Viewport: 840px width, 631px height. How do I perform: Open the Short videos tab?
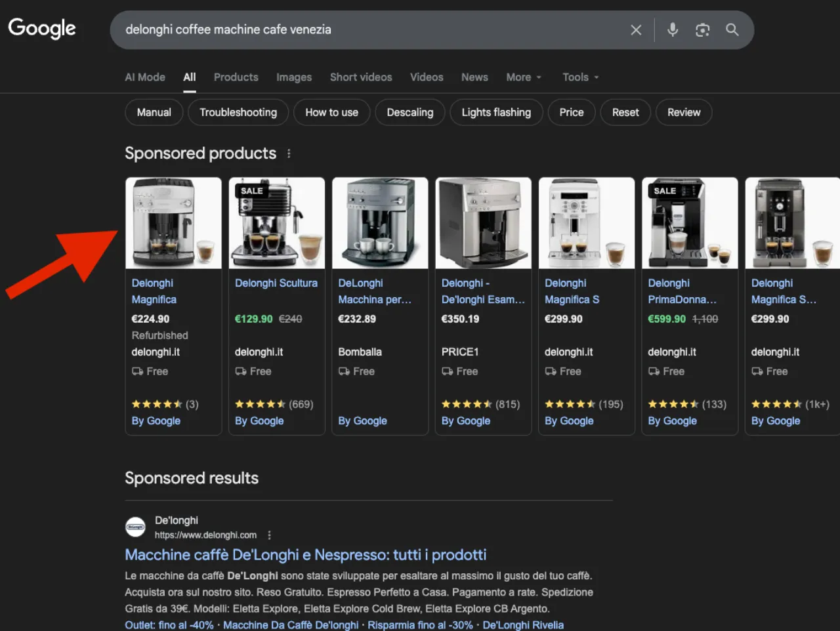361,77
